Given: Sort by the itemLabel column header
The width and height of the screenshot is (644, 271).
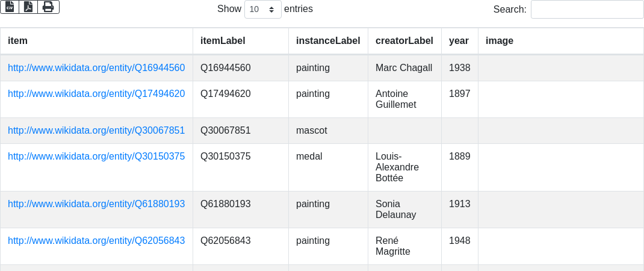Looking at the screenshot, I should tap(223, 41).
